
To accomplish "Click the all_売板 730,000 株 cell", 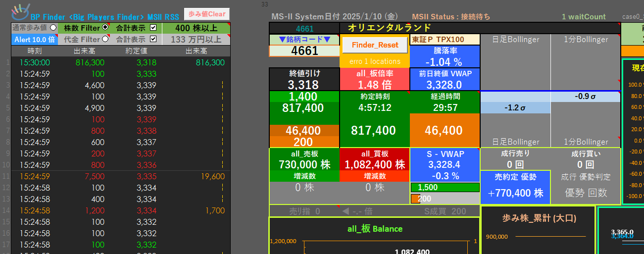I will [304, 159].
